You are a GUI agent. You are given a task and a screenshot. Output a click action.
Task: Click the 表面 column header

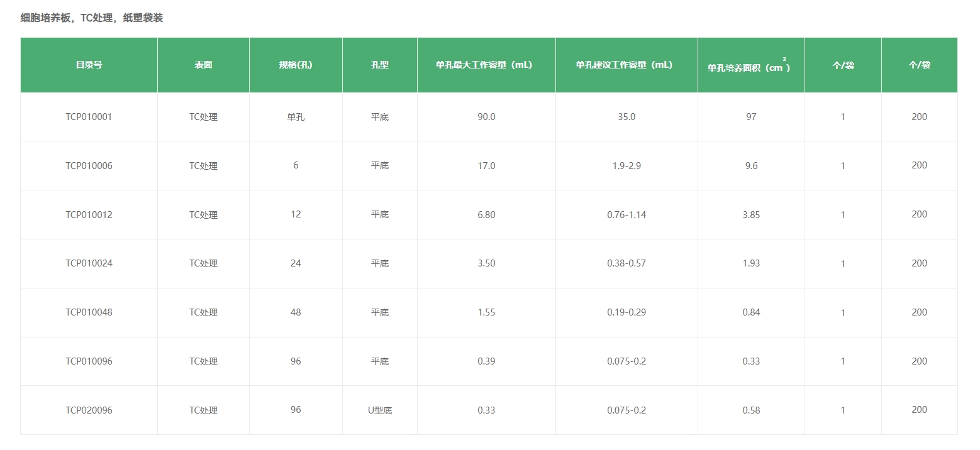pyautogui.click(x=203, y=65)
